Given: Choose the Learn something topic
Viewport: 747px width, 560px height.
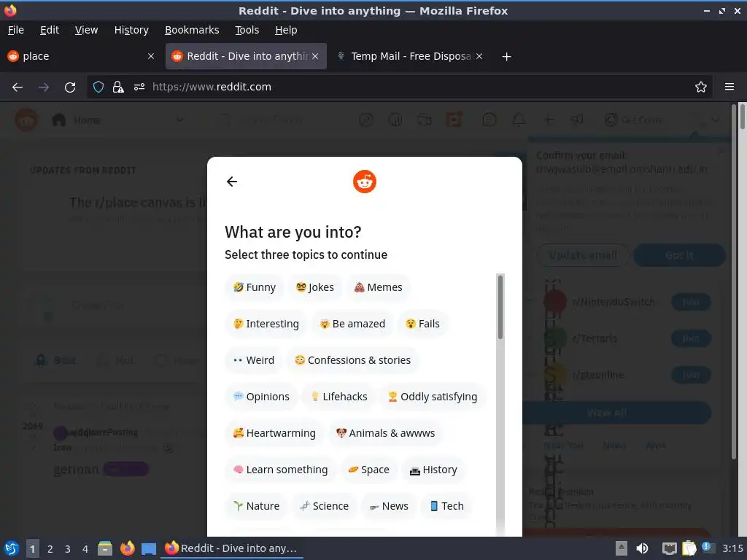Looking at the screenshot, I should (x=281, y=470).
